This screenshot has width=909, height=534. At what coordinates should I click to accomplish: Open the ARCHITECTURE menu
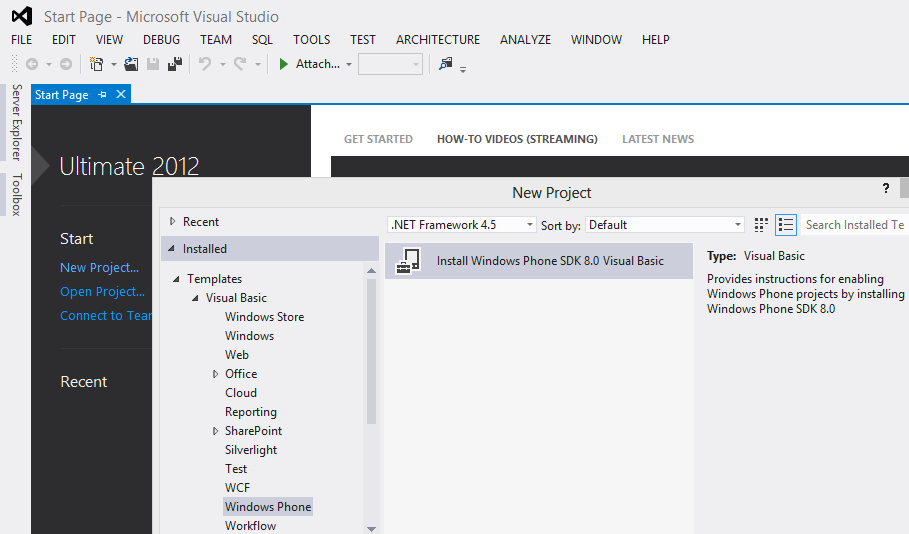[438, 39]
